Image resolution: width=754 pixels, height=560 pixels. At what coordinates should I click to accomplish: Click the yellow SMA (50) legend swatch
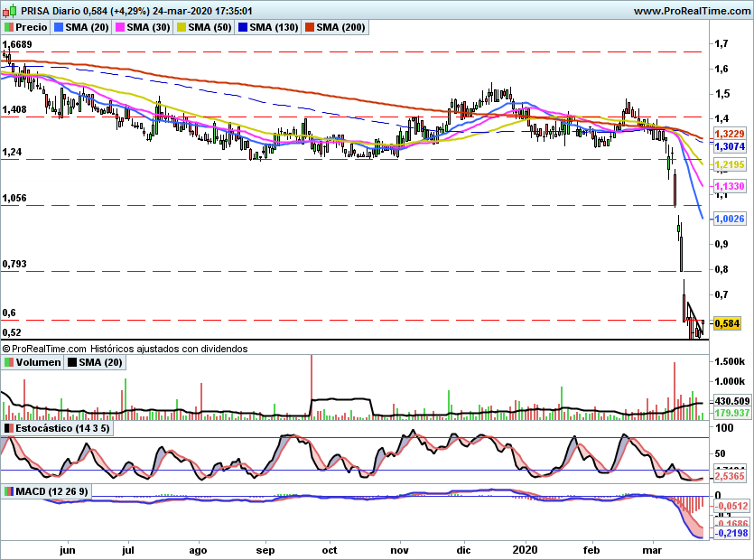tap(181, 28)
